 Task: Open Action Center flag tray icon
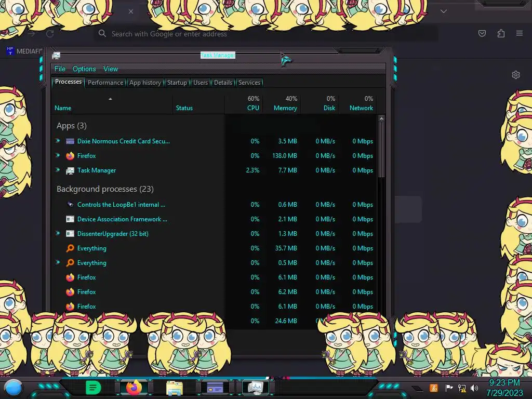pos(449,388)
